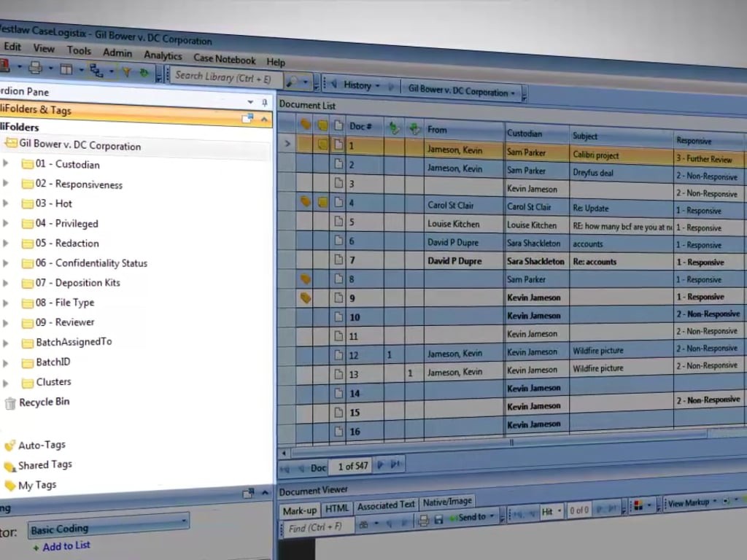Screen dimensions: 747x560
Task: Jump to the last document in the navigator
Action: click(395, 464)
